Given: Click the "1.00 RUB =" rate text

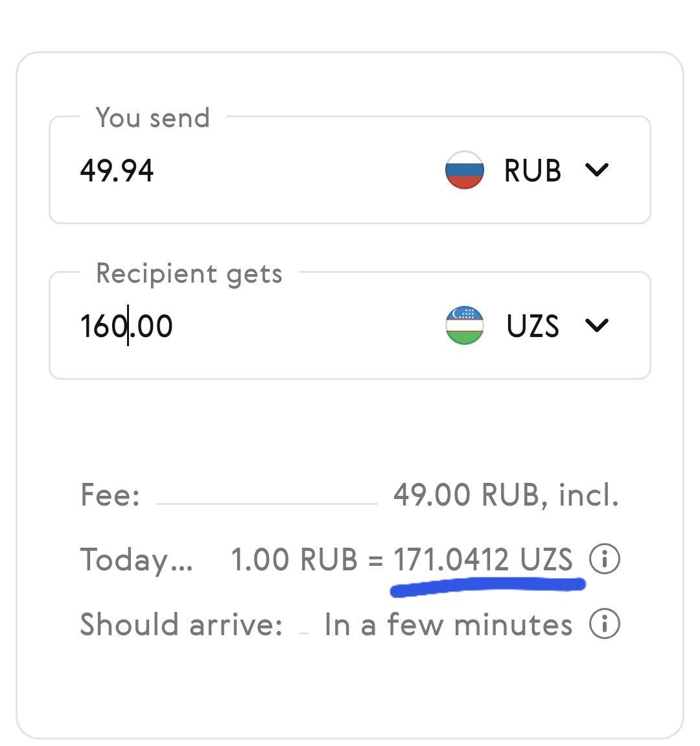Looking at the screenshot, I should tap(307, 559).
